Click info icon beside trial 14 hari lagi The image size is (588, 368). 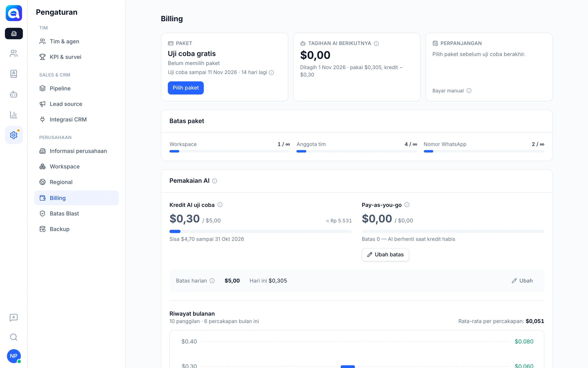click(x=271, y=73)
